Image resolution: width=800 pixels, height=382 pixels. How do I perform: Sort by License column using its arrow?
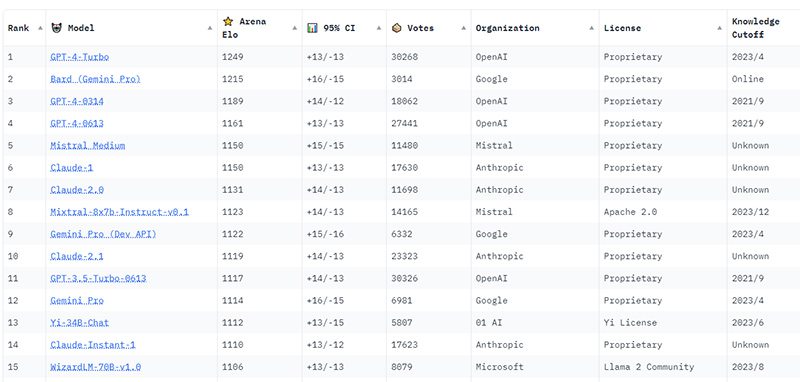719,28
